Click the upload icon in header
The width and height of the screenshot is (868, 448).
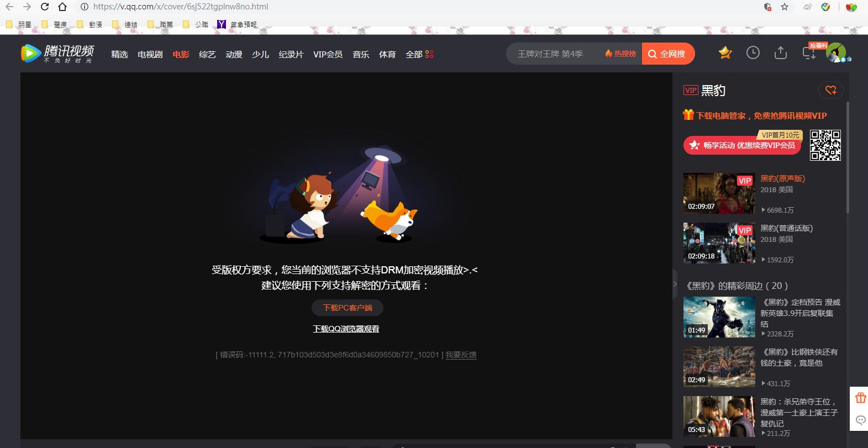780,53
